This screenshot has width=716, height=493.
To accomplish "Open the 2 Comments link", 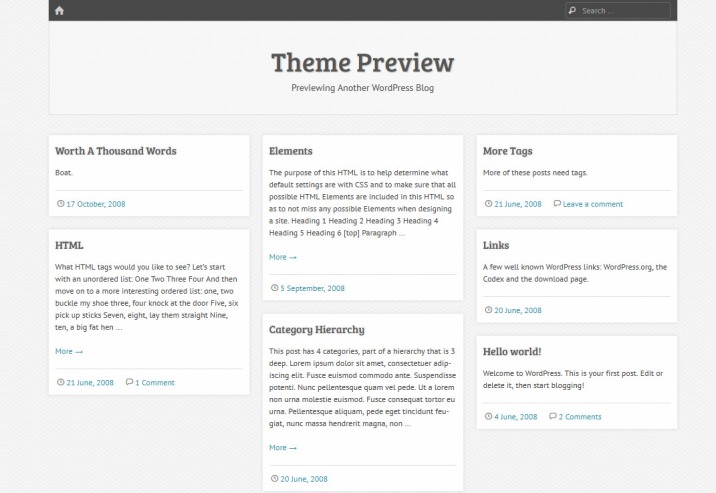I will 580,416.
